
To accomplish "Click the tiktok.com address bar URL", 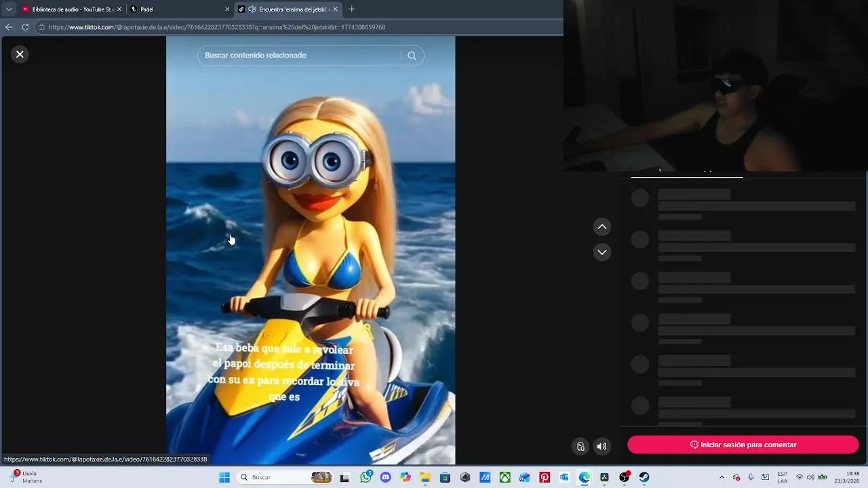I will pos(217,27).
